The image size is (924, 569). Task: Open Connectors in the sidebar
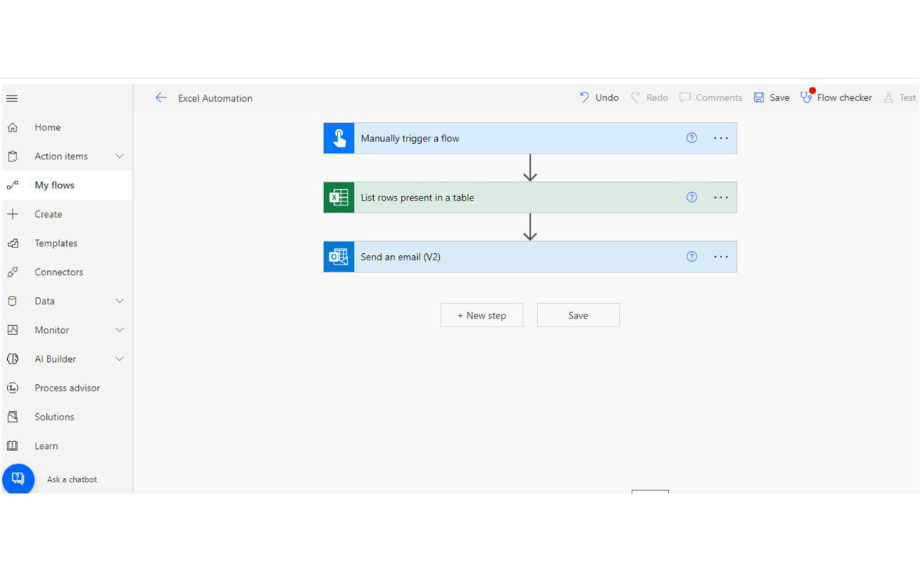(66, 272)
